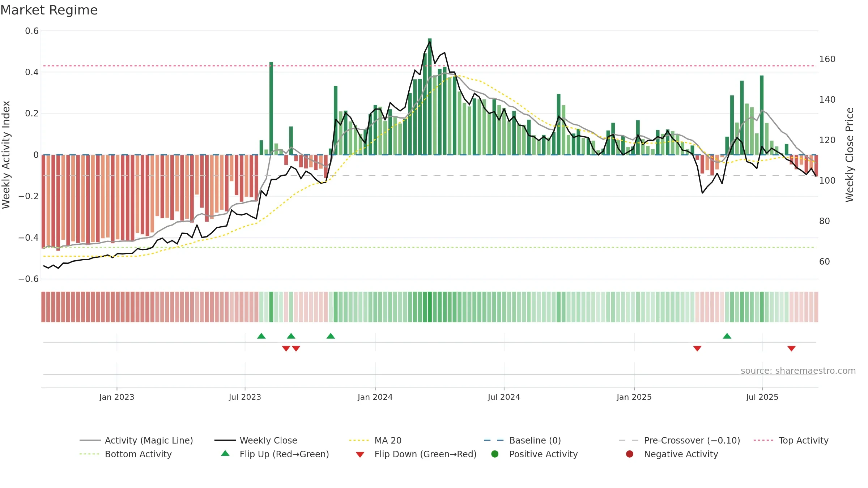Toggle the Flip Down (Green→Red) legend entry
This screenshot has height=488, width=868.
click(416, 454)
